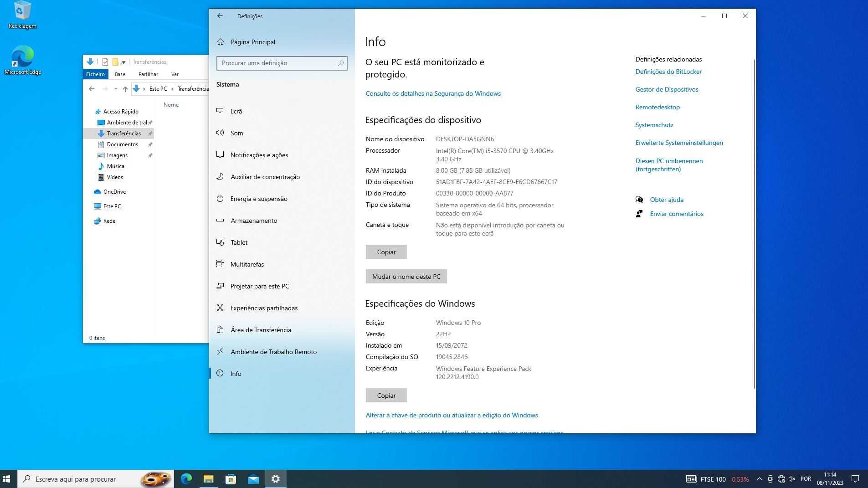This screenshot has height=488, width=868.
Task: Select Transferências in the navigation pane
Action: pos(119,134)
